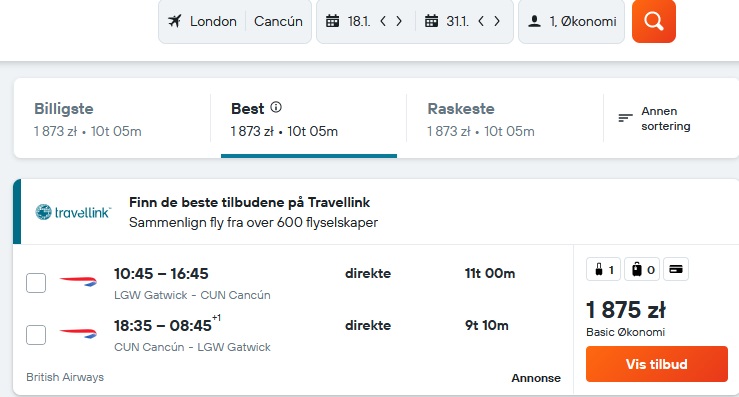
Task: Tick the checkbox for the 18:35 – 08:45 flight
Action: (x=36, y=335)
